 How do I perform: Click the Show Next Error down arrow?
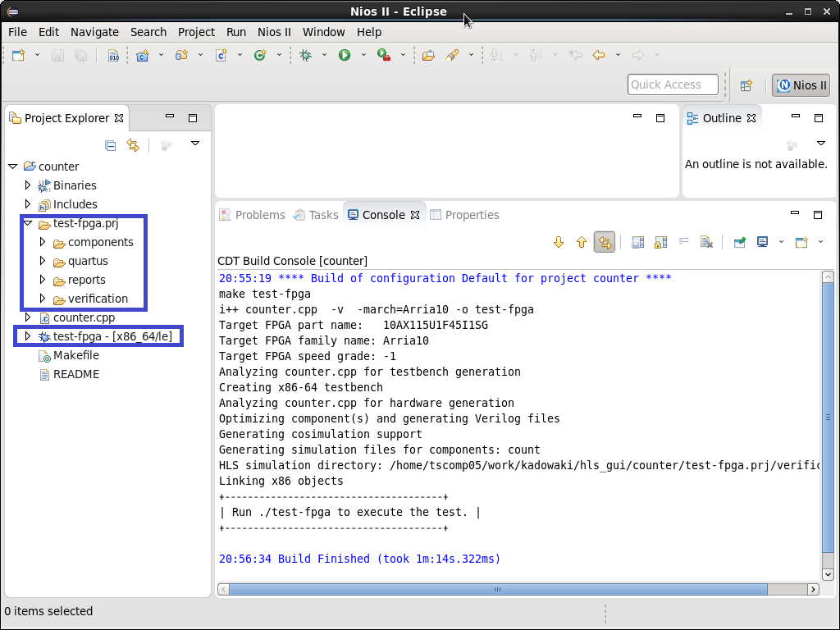click(x=559, y=242)
